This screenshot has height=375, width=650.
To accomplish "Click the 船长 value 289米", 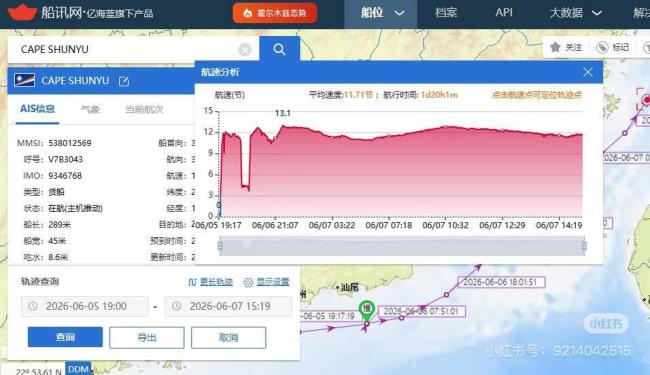I will (x=59, y=225).
